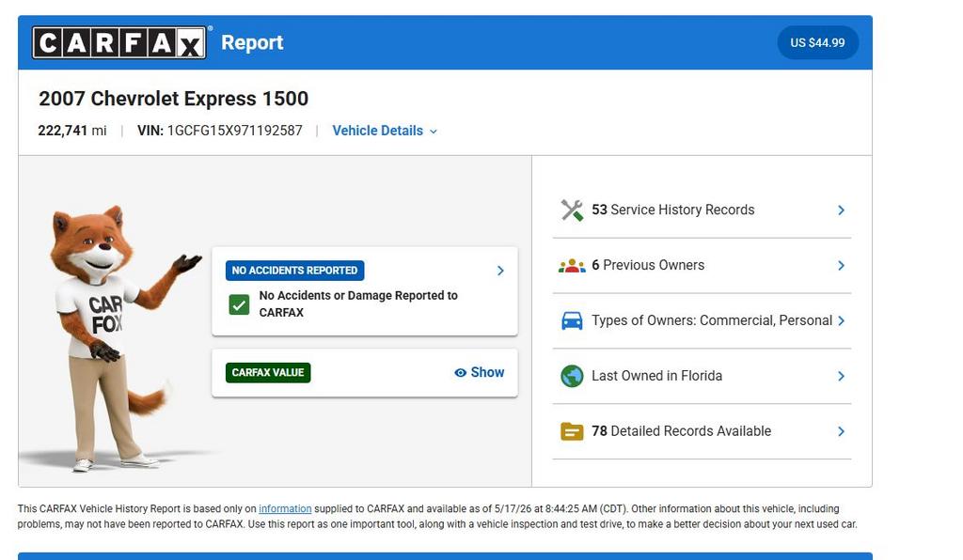Click Types of Owners: Commercial, Personal text
This screenshot has height=560, width=963.
tap(712, 320)
